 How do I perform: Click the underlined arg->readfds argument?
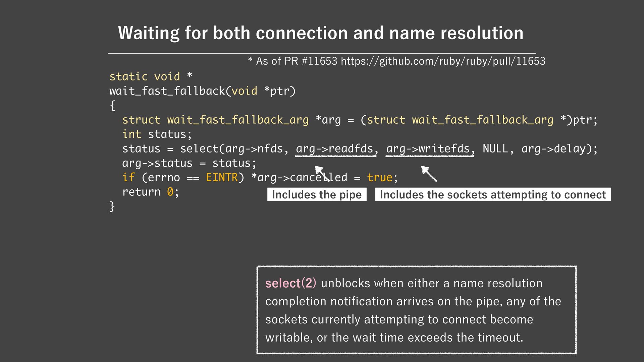click(335, 148)
